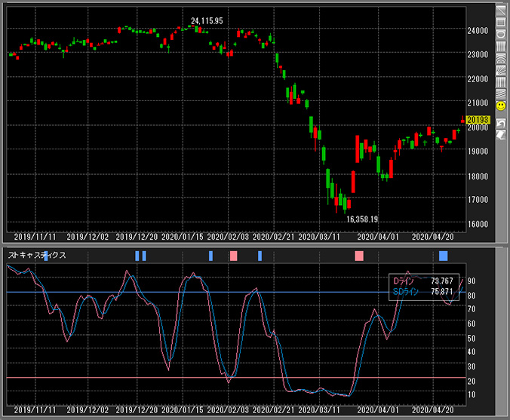
Task: Click 2019/11/11 date under the price chart
Action: 35,237
